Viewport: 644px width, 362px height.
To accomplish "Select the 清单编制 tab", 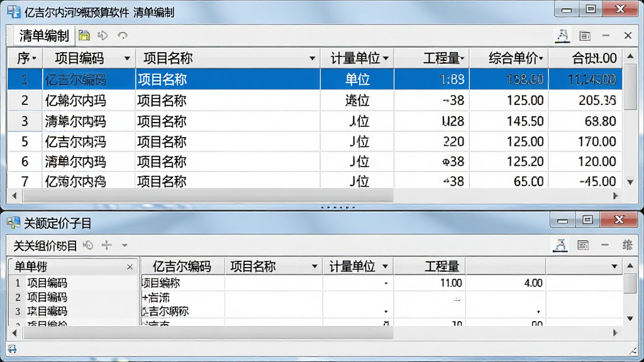I will (x=44, y=36).
